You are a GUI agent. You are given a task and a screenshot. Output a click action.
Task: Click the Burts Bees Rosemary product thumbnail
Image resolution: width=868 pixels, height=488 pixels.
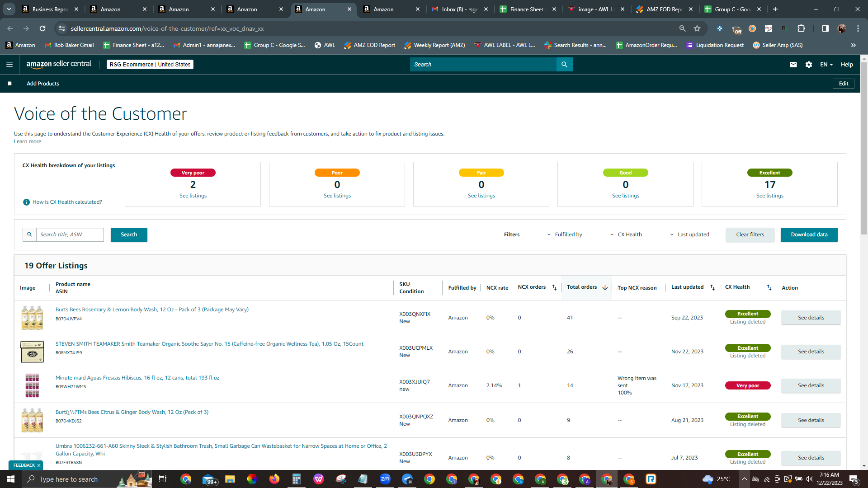tap(32, 318)
